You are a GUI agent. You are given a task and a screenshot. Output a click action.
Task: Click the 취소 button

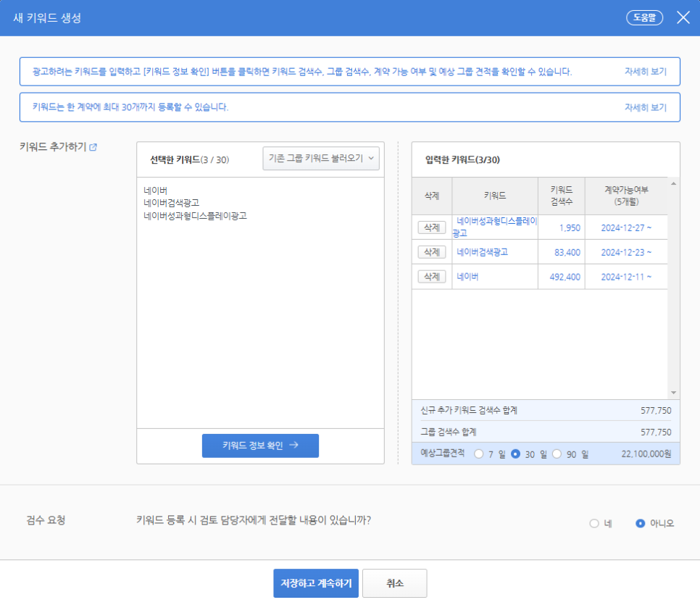click(395, 583)
